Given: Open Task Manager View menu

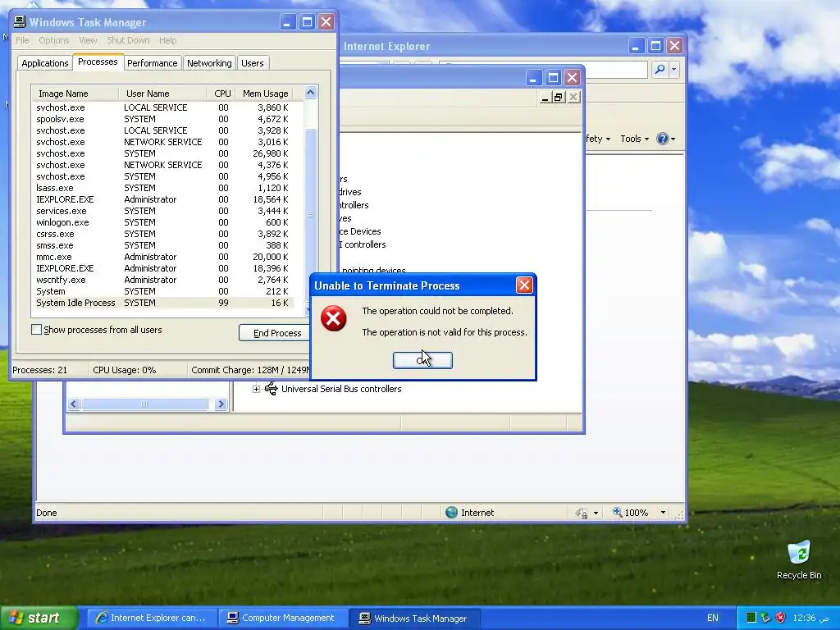Looking at the screenshot, I should coord(88,40).
